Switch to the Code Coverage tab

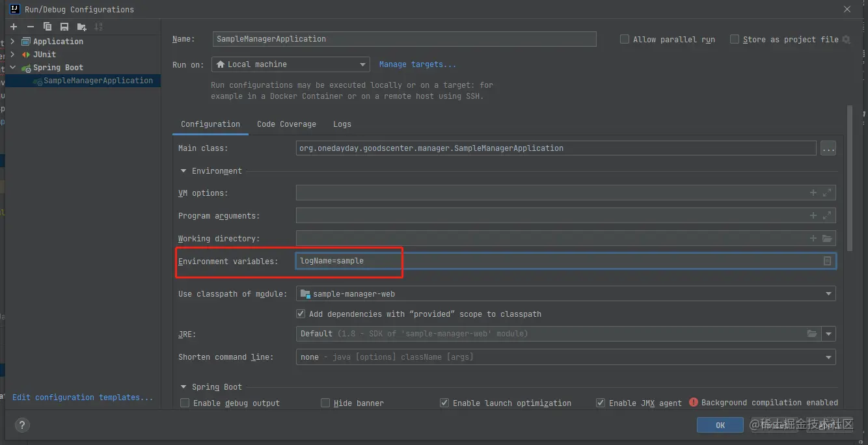pyautogui.click(x=286, y=124)
